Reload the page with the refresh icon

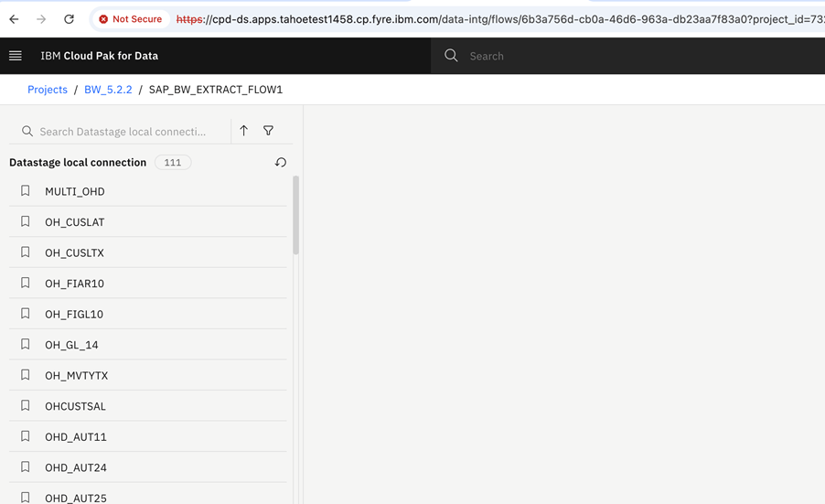(69, 19)
